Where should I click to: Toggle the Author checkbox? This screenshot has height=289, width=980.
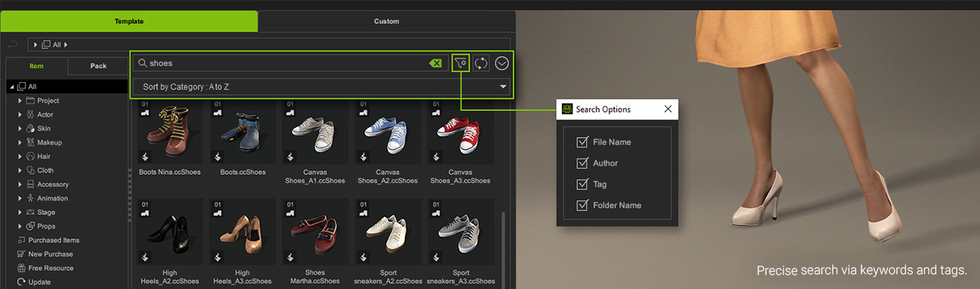(x=582, y=163)
